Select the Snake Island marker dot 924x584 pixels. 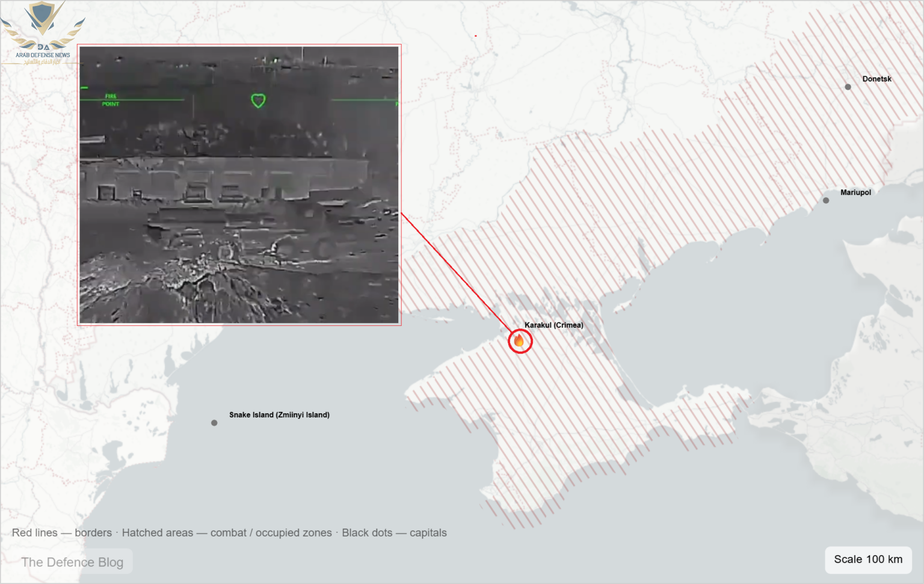[214, 423]
